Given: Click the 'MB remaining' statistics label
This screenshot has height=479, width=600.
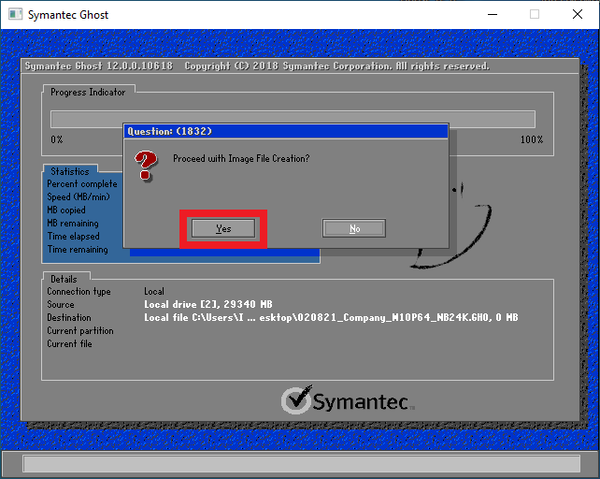Looking at the screenshot, I should coord(73,223).
